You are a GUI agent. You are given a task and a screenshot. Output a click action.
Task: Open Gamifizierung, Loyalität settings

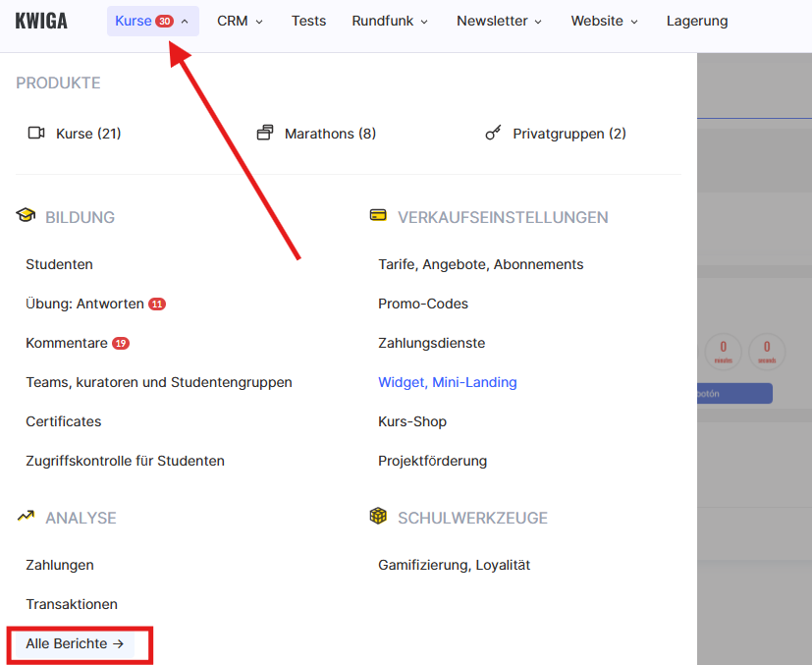454,565
